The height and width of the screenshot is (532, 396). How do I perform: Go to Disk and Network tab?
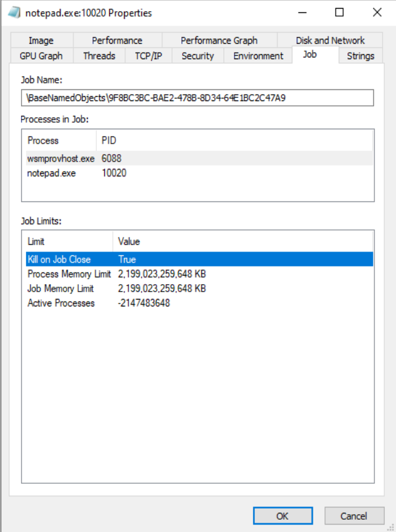tap(330, 41)
